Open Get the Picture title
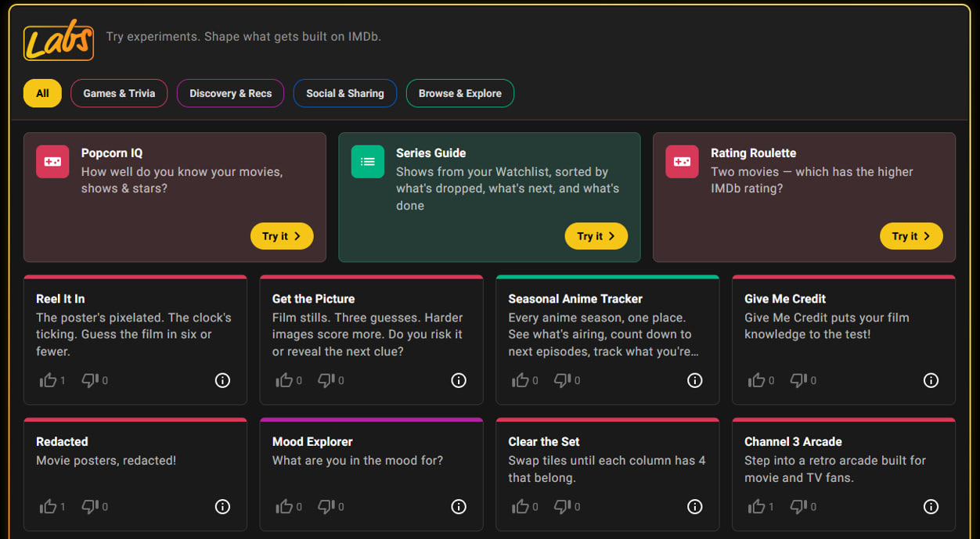Screen dimensions: 980x539 tap(313, 299)
